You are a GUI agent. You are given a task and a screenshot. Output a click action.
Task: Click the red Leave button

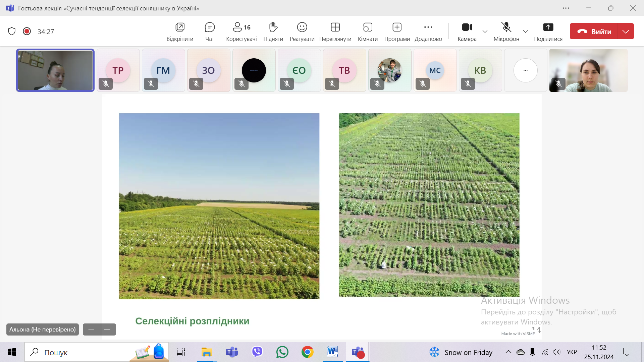pyautogui.click(x=594, y=32)
